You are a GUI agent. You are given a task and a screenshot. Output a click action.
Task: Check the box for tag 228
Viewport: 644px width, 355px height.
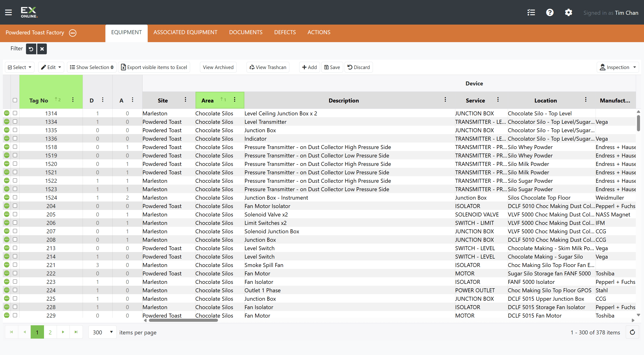click(15, 307)
